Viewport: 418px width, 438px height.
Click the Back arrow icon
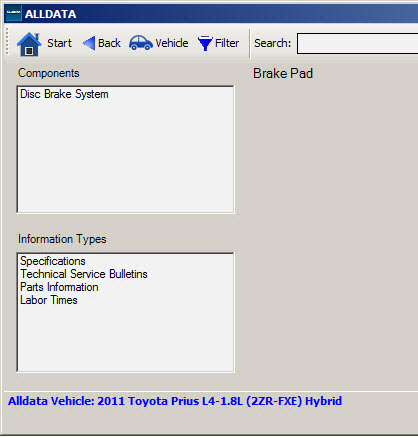click(x=89, y=43)
